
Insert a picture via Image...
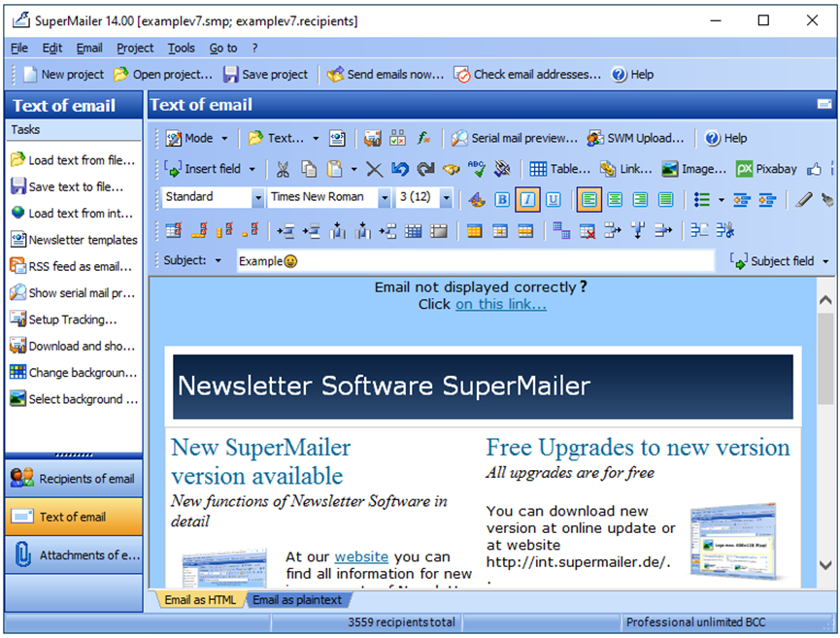693,169
